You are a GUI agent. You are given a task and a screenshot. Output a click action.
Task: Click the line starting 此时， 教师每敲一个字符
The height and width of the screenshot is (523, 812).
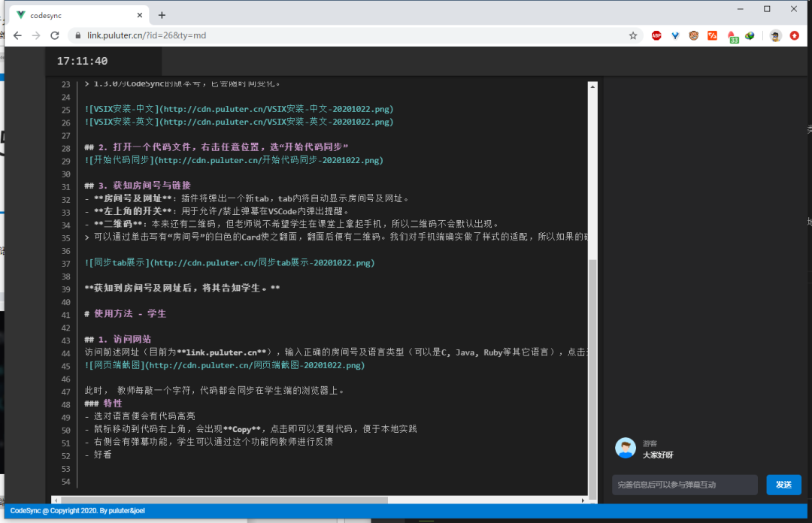tap(215, 391)
